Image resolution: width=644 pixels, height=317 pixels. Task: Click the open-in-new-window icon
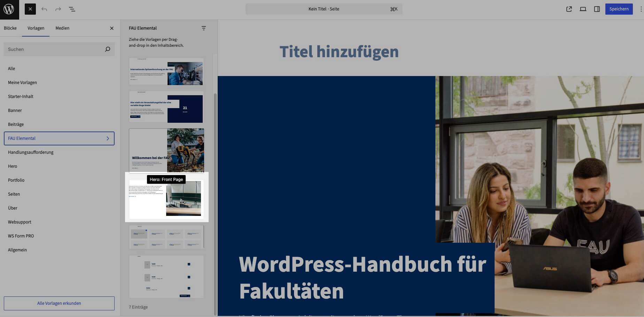[x=569, y=9]
